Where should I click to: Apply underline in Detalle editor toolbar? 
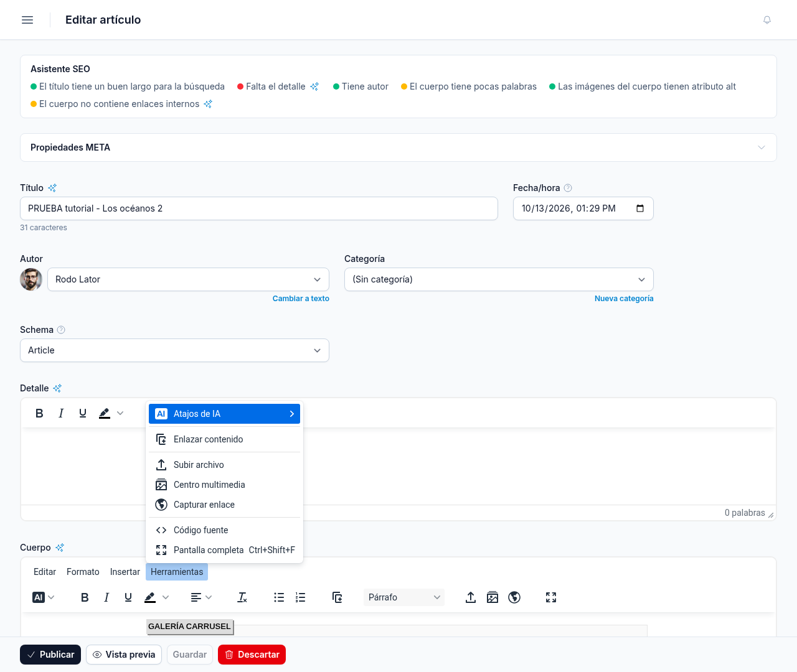coord(83,413)
